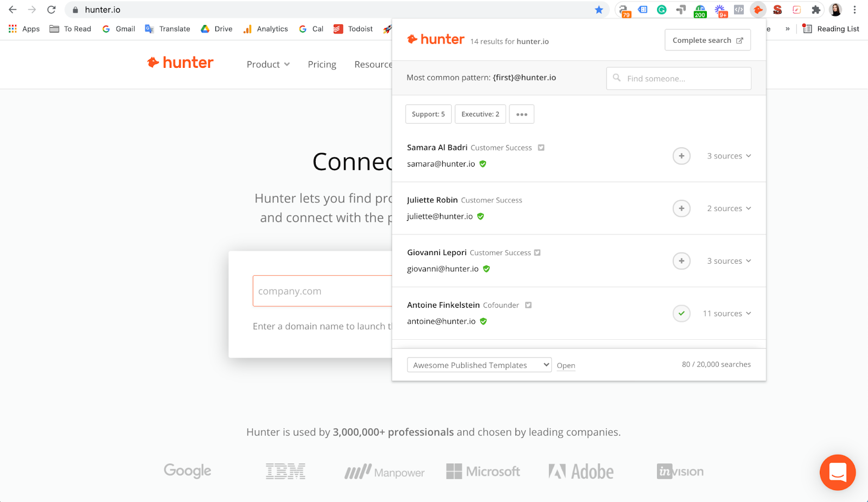Image resolution: width=868 pixels, height=502 pixels.
Task: Open the Grammarly extension icon
Action: point(662,10)
